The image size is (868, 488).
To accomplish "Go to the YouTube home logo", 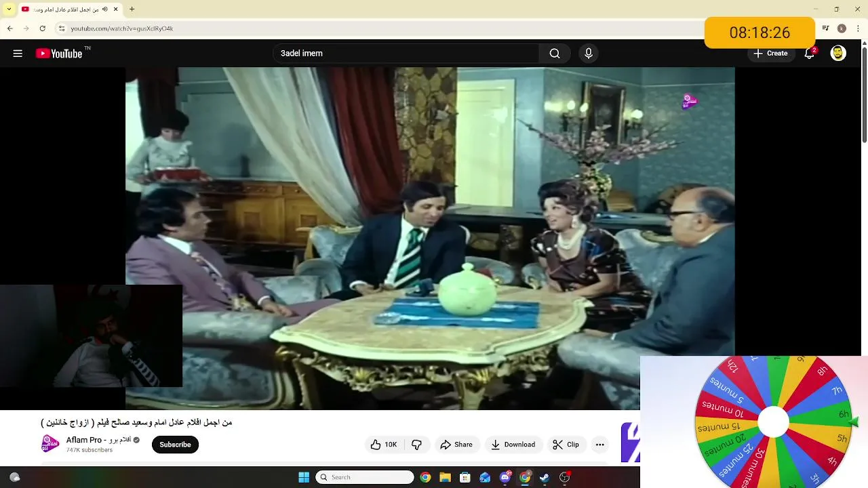I will [59, 54].
